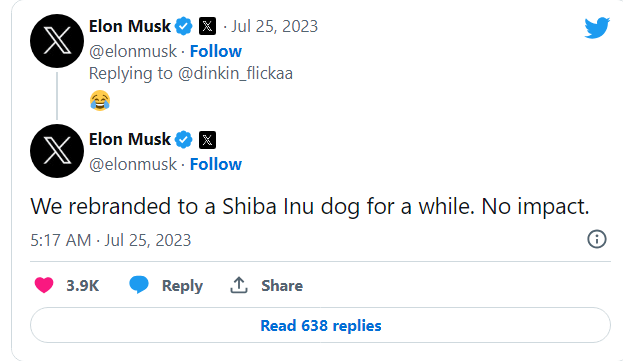The width and height of the screenshot is (623, 361).
Task: Click the blue verified badge in main tweet
Action: coord(184,140)
